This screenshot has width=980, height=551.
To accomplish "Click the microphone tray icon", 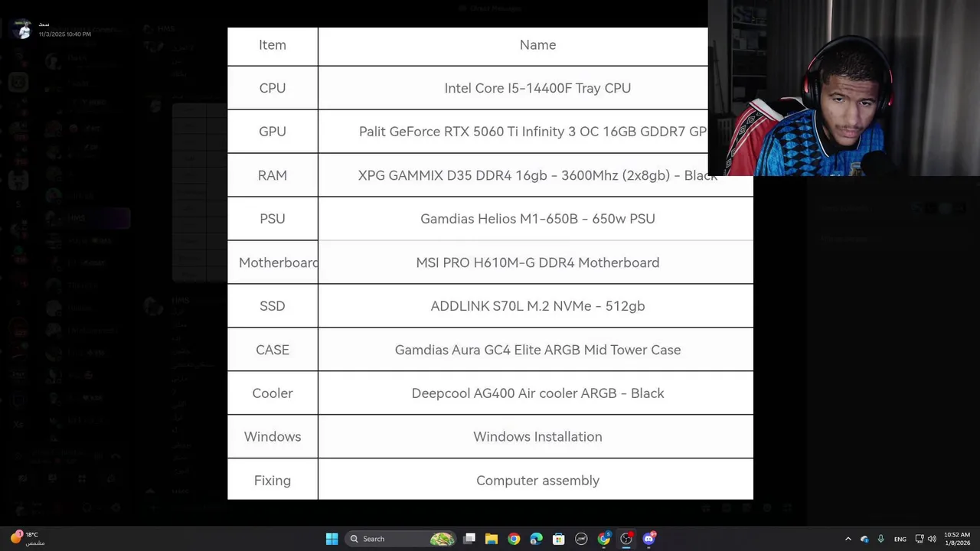I will (x=881, y=539).
